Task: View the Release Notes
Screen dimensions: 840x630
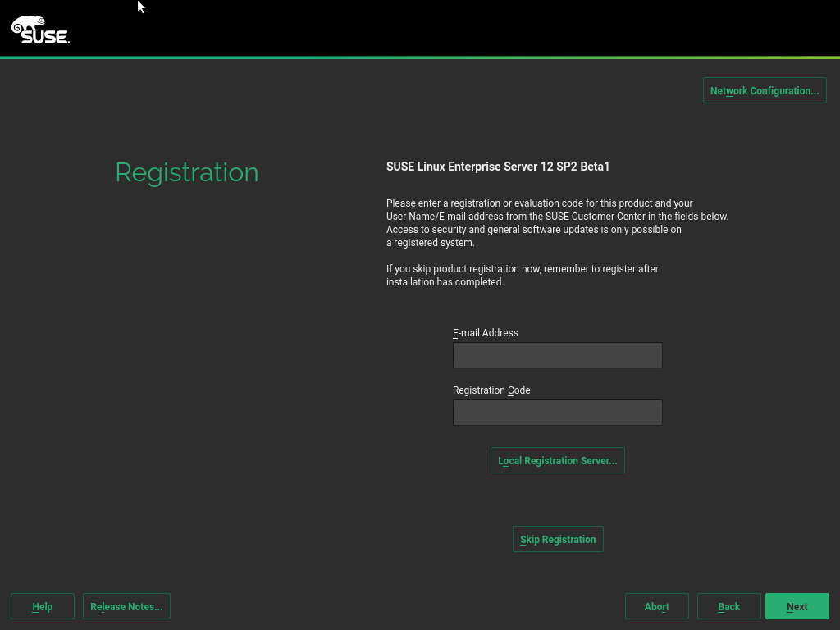Action: [x=126, y=606]
